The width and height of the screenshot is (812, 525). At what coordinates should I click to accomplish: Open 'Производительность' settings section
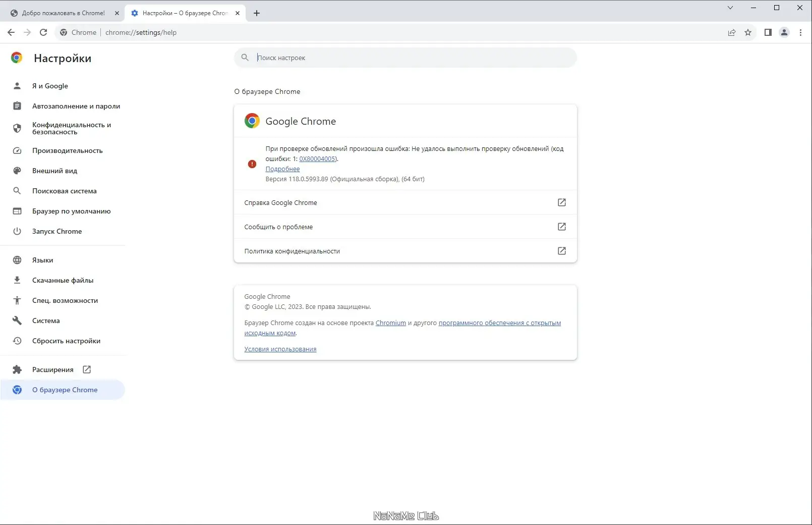click(x=63, y=150)
